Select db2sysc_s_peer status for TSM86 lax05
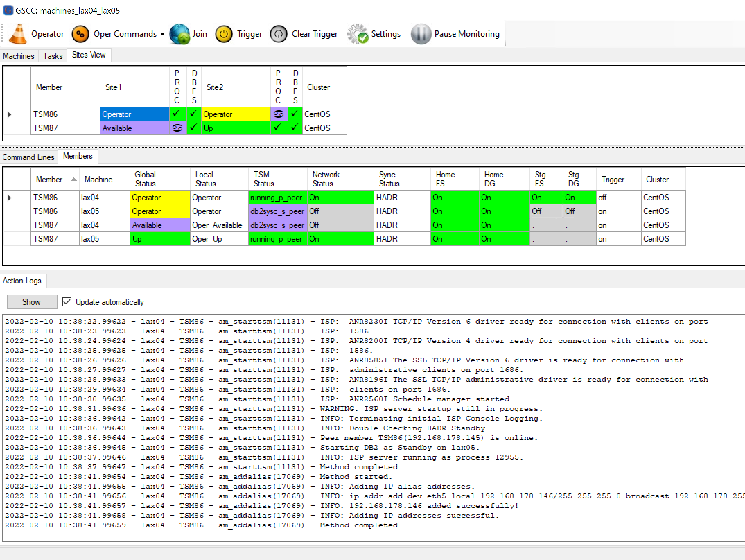Screen dimensions: 745x560 pyautogui.click(x=278, y=211)
